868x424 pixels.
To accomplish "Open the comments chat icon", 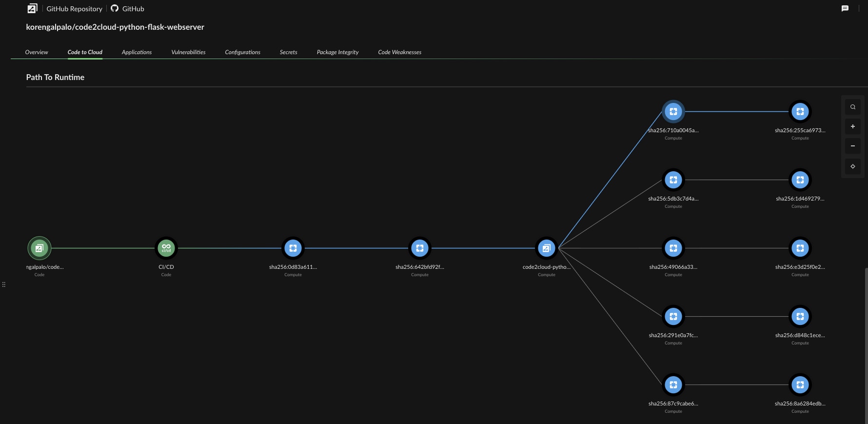I will pyautogui.click(x=845, y=9).
